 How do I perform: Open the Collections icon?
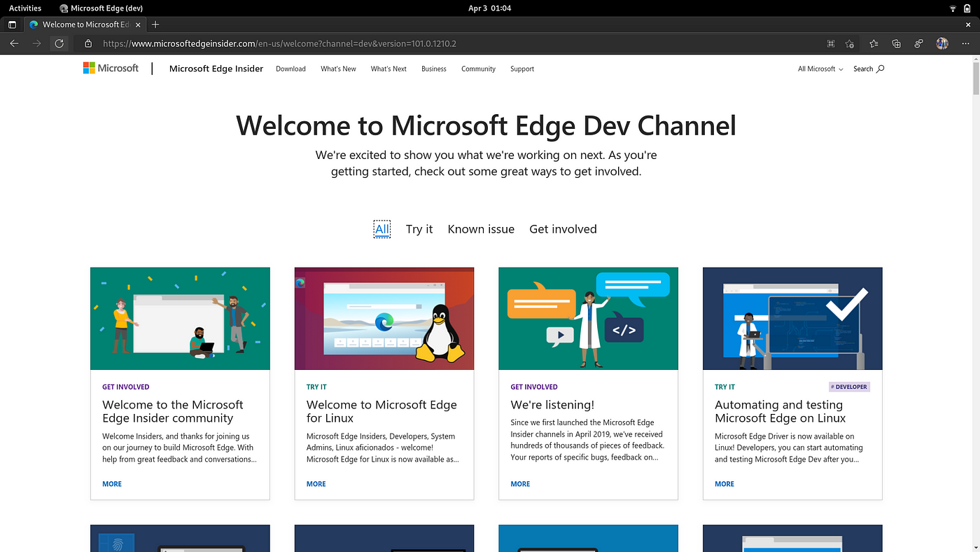click(x=896, y=43)
